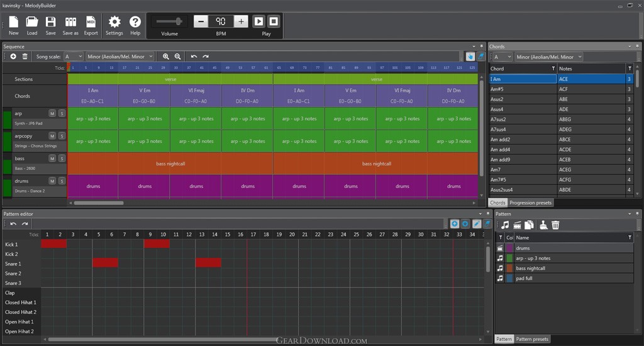Screen dimensions: 644x346
Task: Expand the Sequence scale mode dropdown
Action: coord(120,57)
